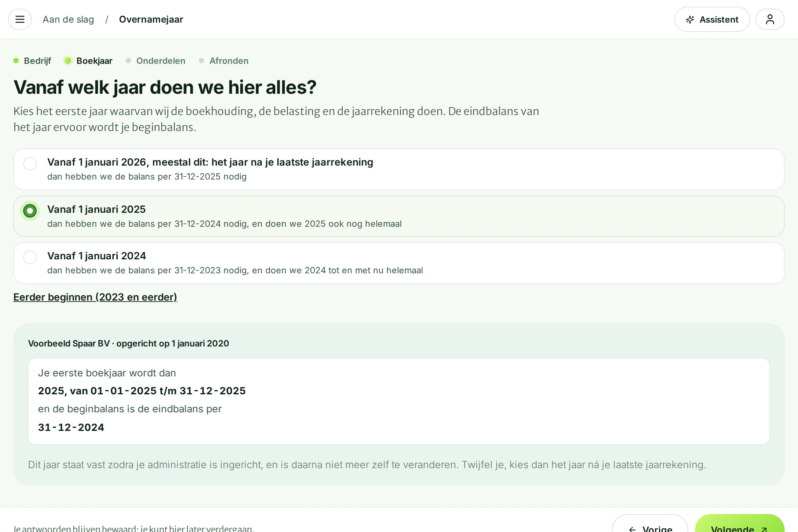Go to the Bedrijf step
The width and height of the screenshot is (798, 532).
pos(32,61)
